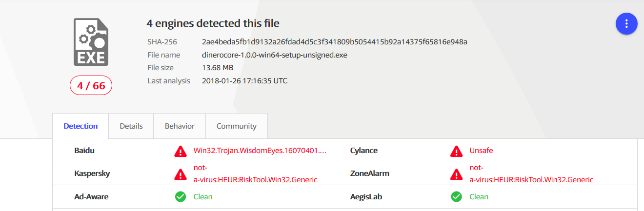Select the Community tab
Viewport: 644px width, 211px height.
(237, 126)
